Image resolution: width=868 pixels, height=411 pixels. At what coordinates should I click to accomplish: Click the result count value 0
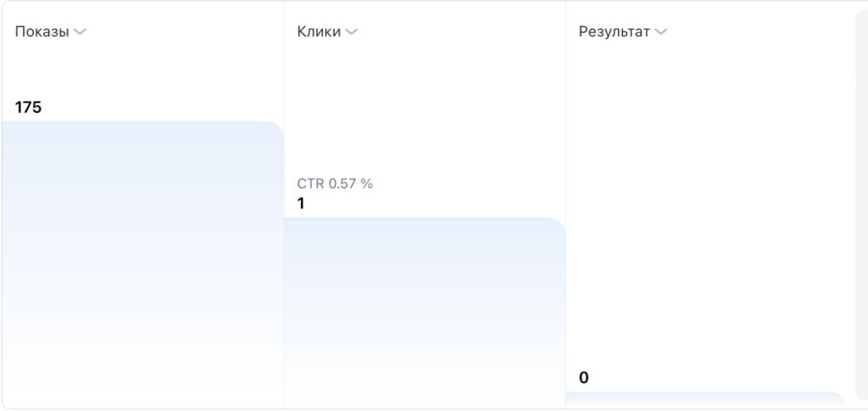(x=583, y=377)
